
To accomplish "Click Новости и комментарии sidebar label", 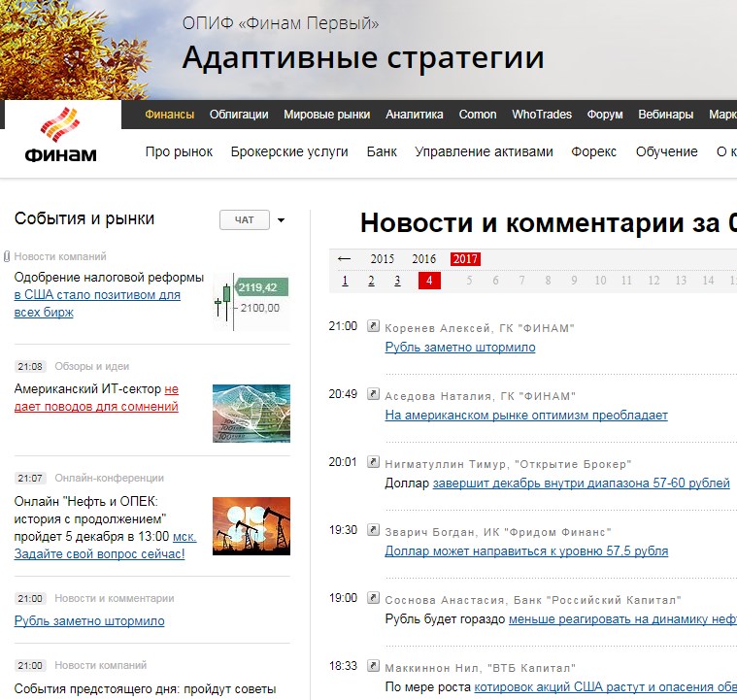I will [115, 598].
